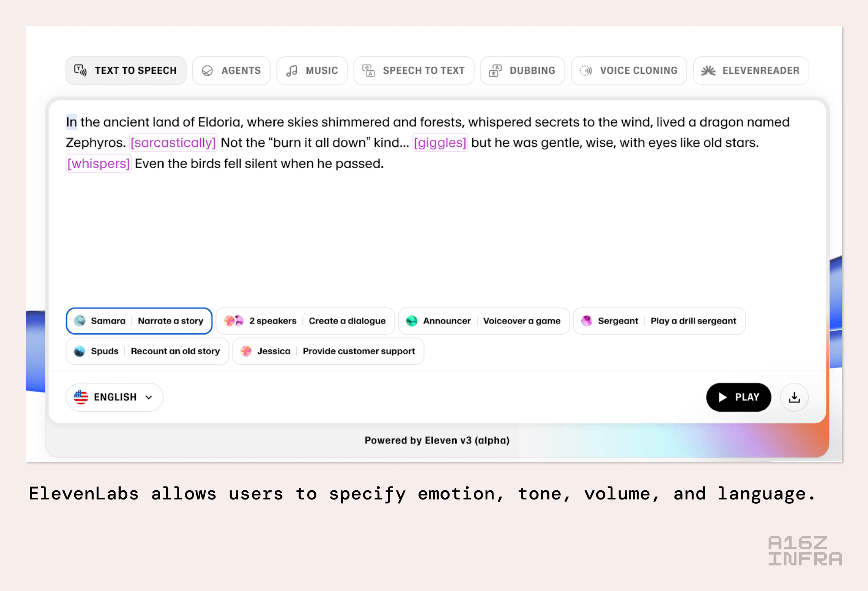This screenshot has height=591, width=868.
Task: Pick the Sergeant drill sergeant preset
Action: click(x=659, y=321)
